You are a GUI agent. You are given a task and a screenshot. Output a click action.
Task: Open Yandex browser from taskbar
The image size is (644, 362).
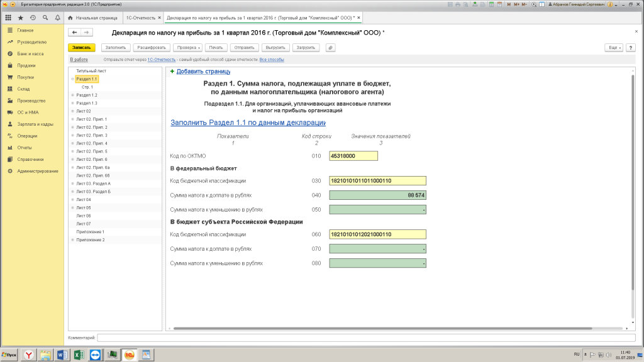(x=29, y=354)
